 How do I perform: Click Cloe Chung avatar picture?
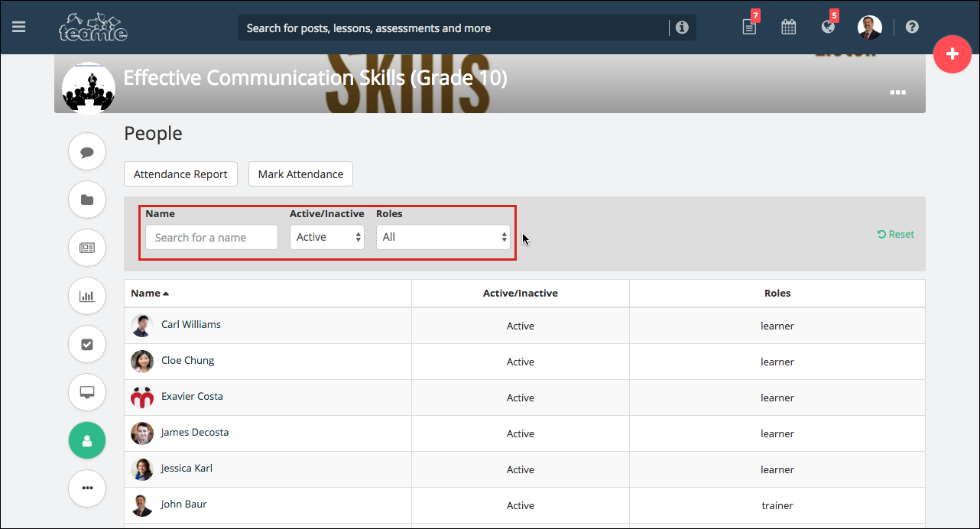(x=142, y=362)
